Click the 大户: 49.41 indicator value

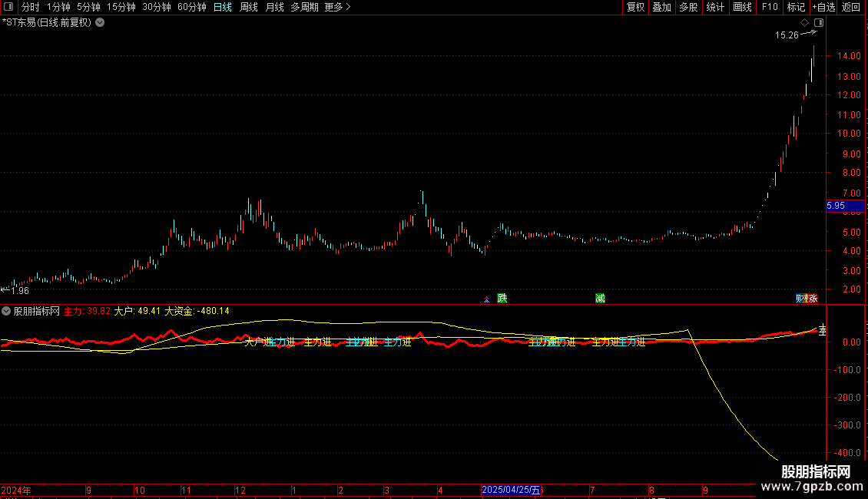point(137,312)
